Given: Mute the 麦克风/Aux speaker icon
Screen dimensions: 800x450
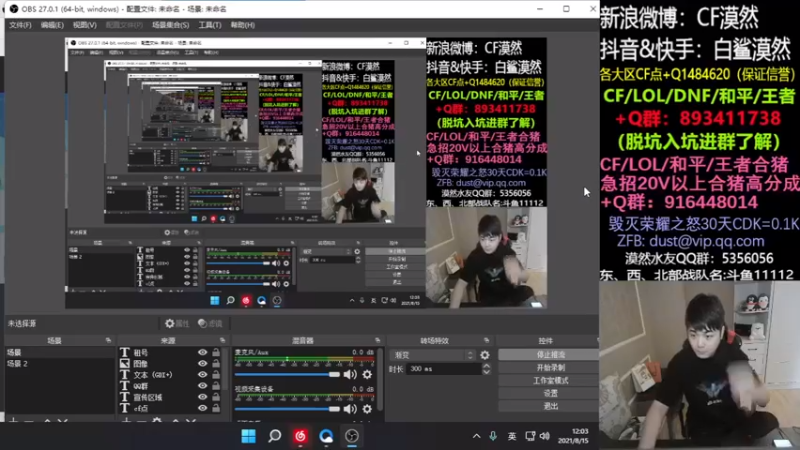Looking at the screenshot, I should 349,374.
